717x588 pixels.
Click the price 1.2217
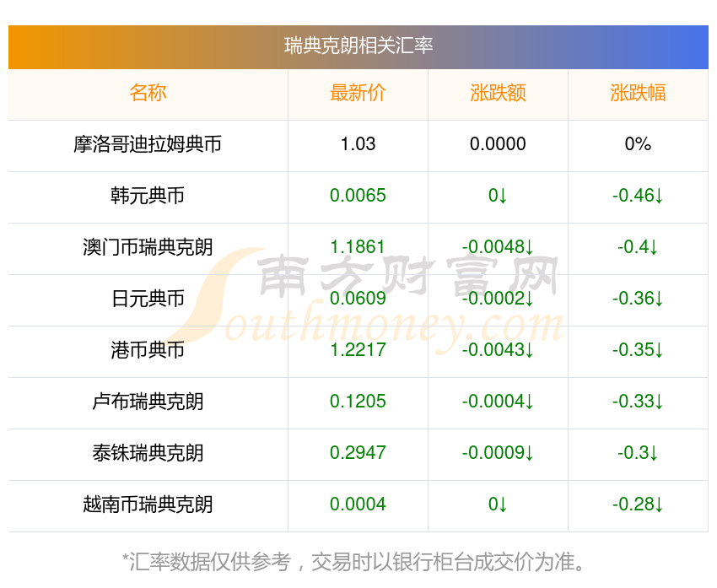358,350
